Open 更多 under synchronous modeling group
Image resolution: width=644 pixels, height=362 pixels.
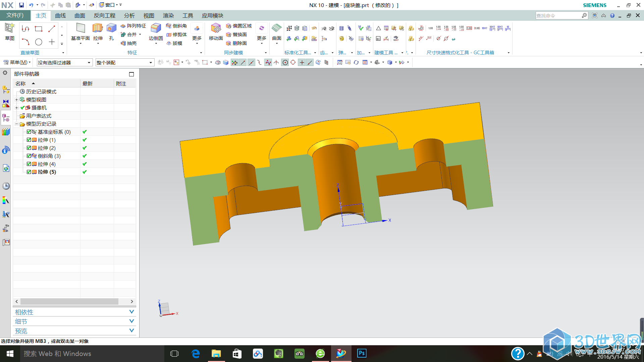(x=262, y=34)
